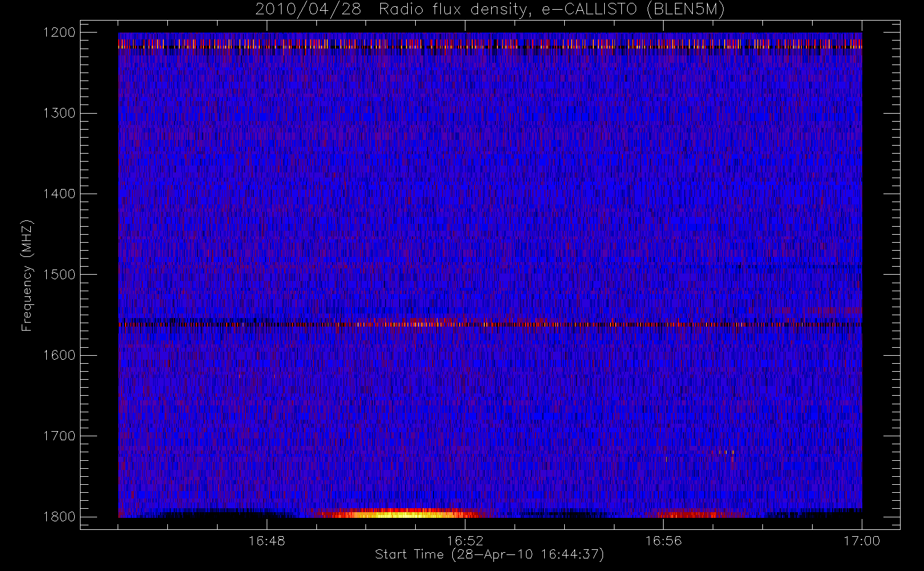
Task: Click the 1400 frequency tick label
Action: 59,194
